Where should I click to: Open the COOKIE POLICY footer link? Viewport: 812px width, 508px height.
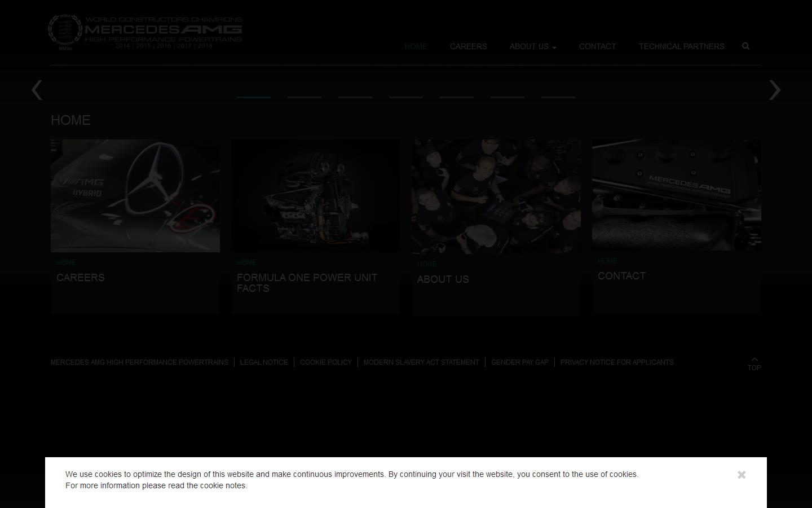pos(326,362)
